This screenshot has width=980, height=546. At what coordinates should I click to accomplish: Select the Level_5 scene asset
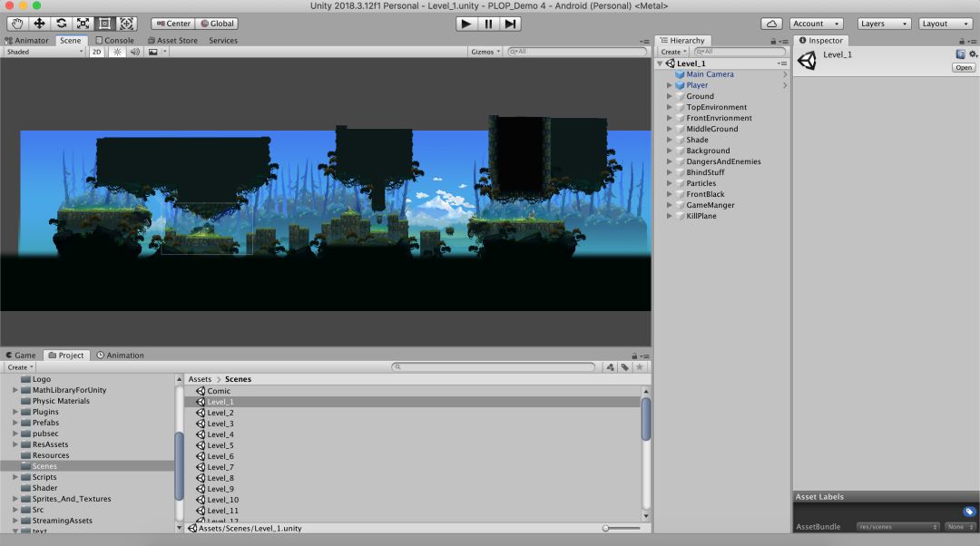[x=220, y=445]
